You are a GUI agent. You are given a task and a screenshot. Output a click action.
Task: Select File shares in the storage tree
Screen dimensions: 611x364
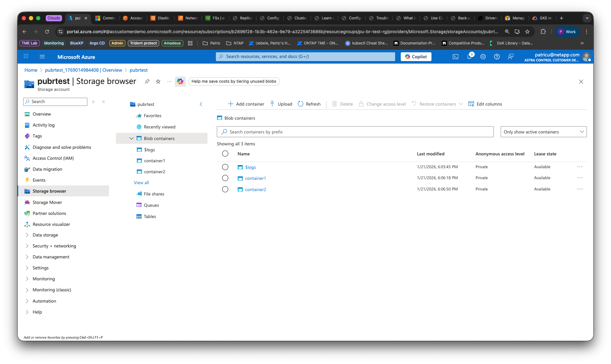[x=154, y=194]
